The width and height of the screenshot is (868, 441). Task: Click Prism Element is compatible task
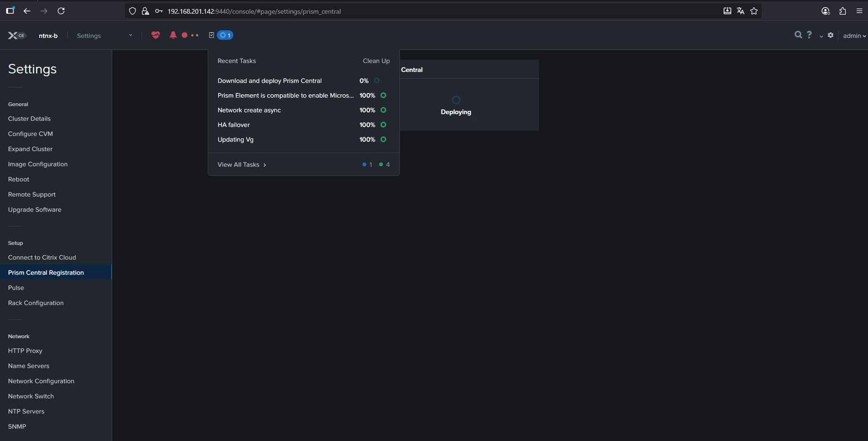coord(285,95)
